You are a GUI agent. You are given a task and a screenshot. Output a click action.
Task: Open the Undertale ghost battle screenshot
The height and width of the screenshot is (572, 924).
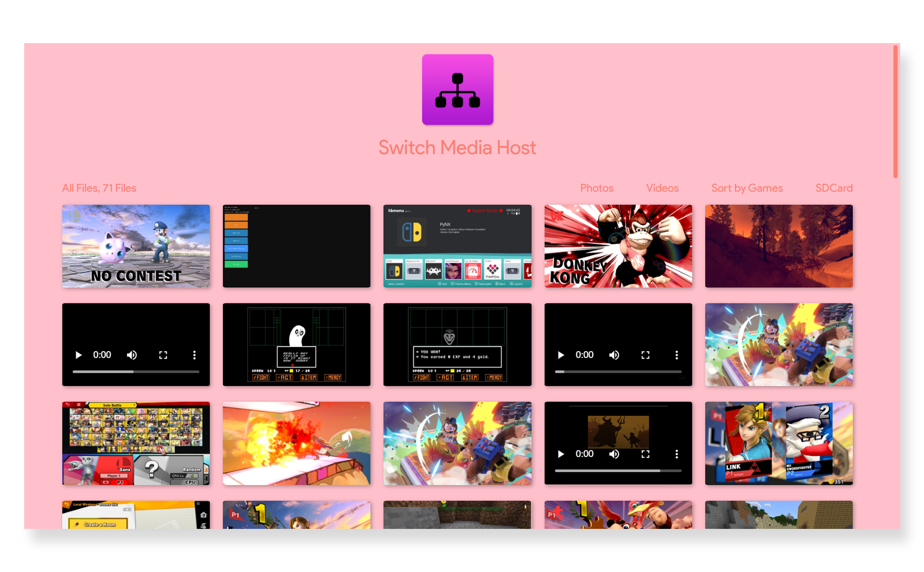point(297,345)
